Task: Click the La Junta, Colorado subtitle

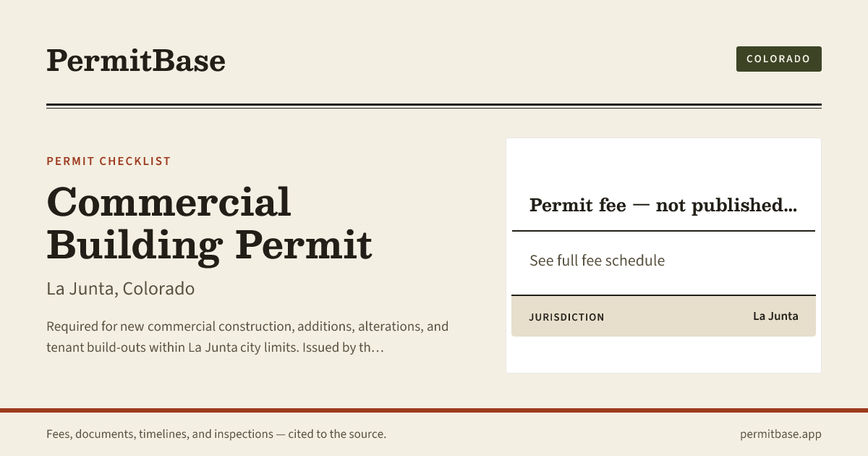Action: (x=121, y=289)
